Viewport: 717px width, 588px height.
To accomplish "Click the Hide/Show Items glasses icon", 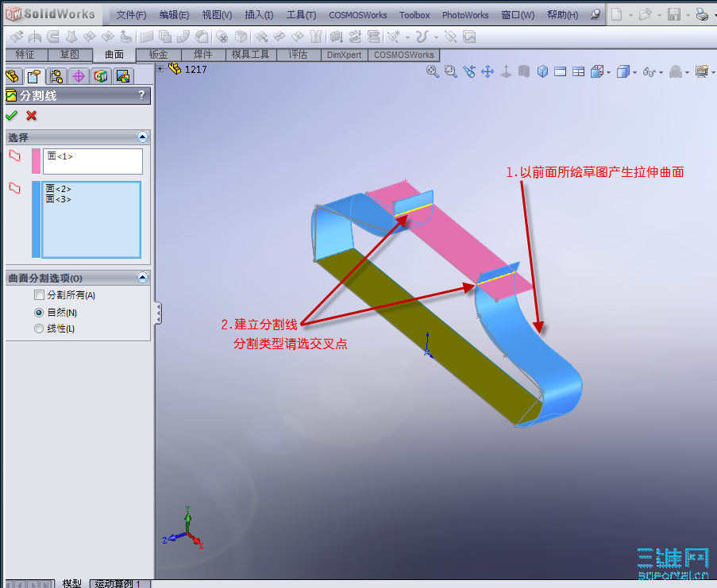I will (x=650, y=71).
